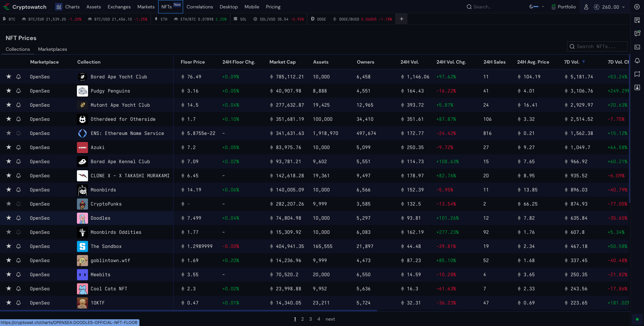Sort by the 7D Vol. column
Image resolution: width=644 pixels, height=326 pixels.
(x=572, y=62)
